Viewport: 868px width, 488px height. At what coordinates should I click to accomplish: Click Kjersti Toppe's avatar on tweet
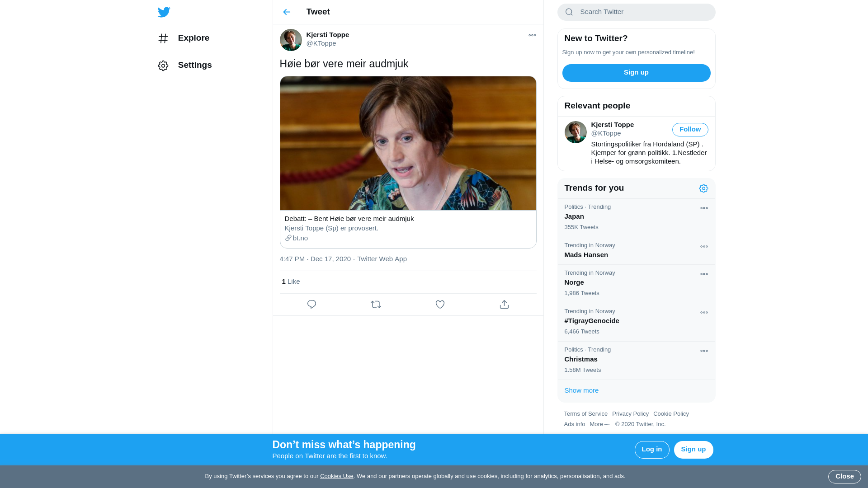click(291, 40)
